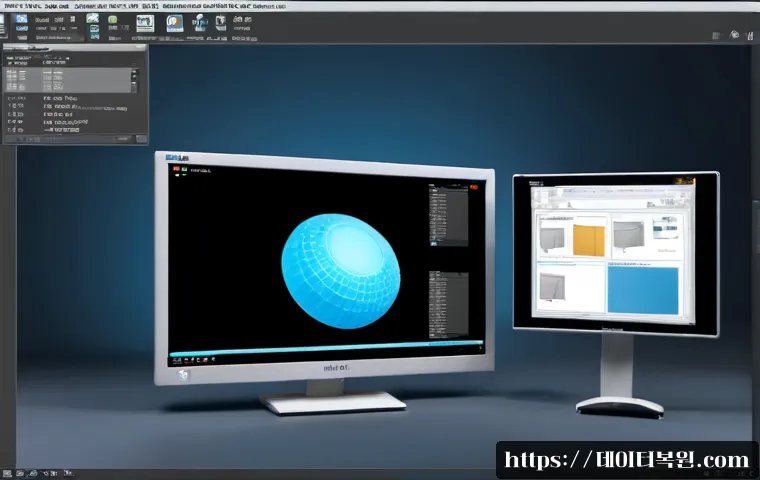Click the left panel's vertical scrollbar
The height and width of the screenshot is (480, 760).
(x=134, y=80)
